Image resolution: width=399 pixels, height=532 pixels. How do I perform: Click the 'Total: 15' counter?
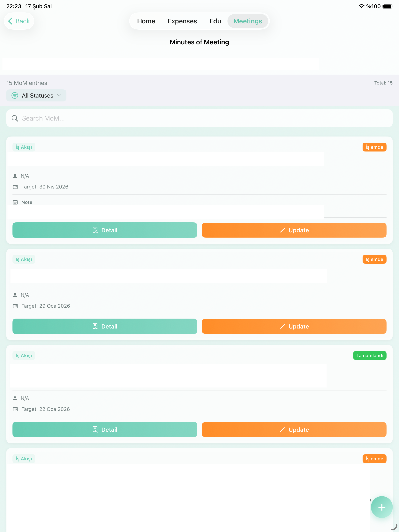pyautogui.click(x=383, y=83)
